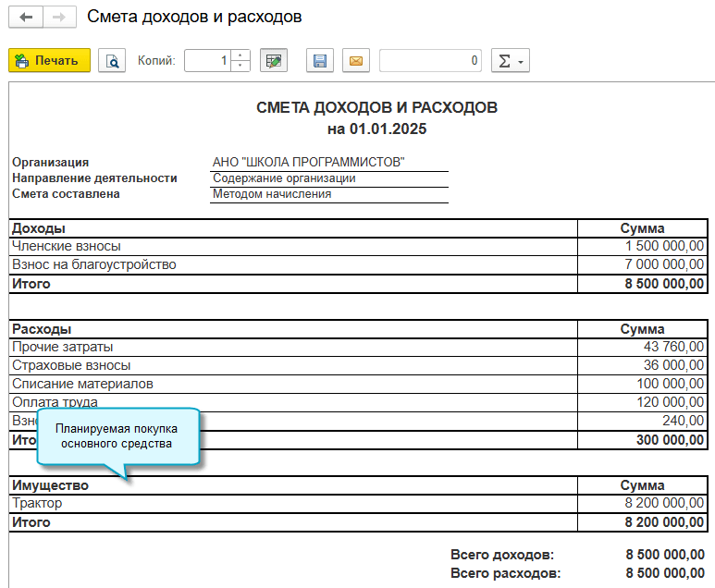715x588 pixels.
Task: Select the Расходы section header cell
Action: [293, 329]
